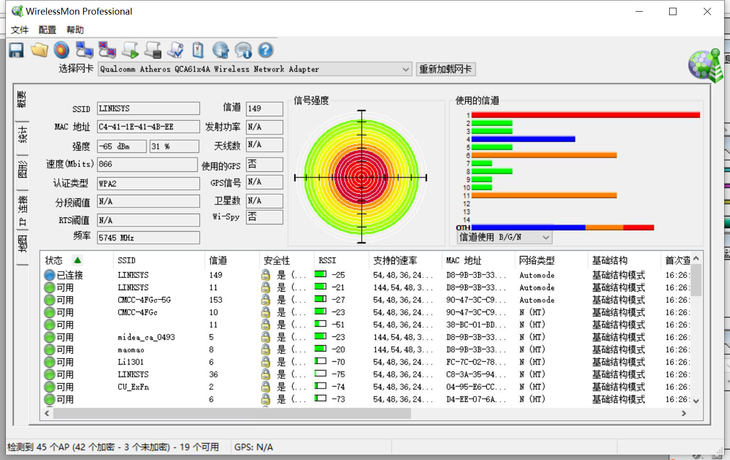The image size is (730, 460).
Task: Click the green status icon for maomao row
Action: point(49,350)
